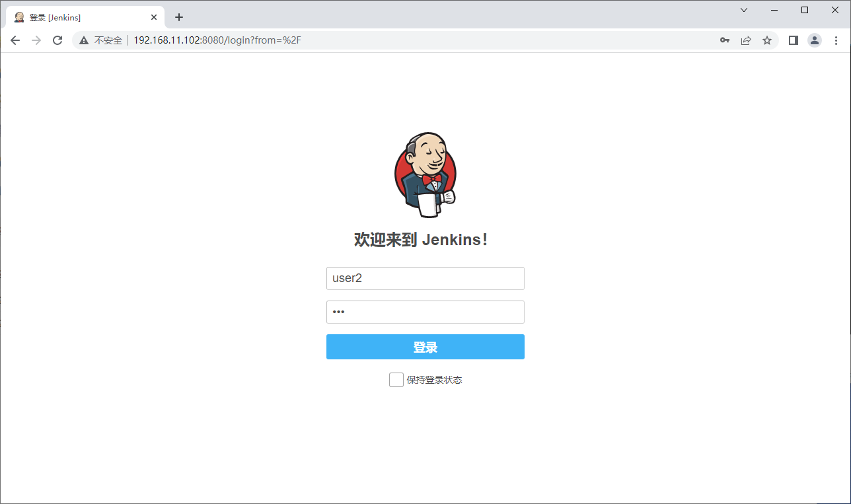Click the 欢迎来到 Jenkins! heading
Image resolution: width=851 pixels, height=504 pixels.
tap(421, 240)
